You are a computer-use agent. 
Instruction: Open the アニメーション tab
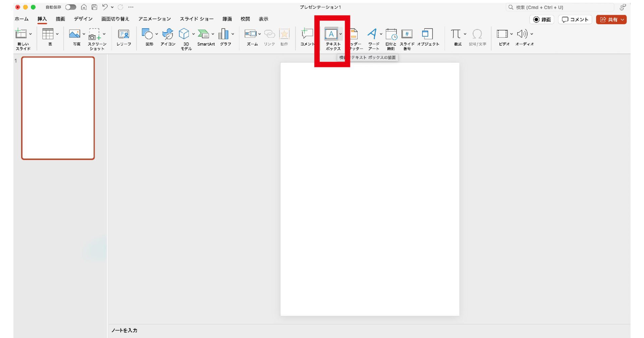click(x=154, y=19)
